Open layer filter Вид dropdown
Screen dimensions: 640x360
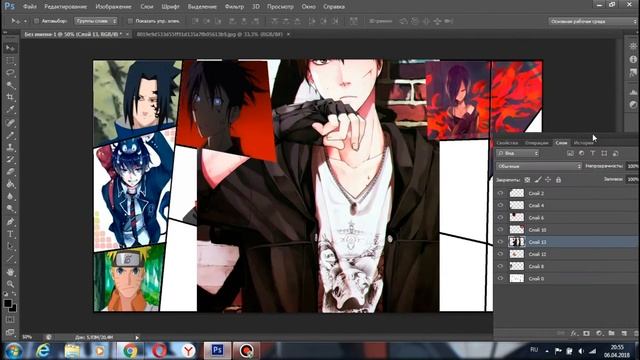coord(518,153)
